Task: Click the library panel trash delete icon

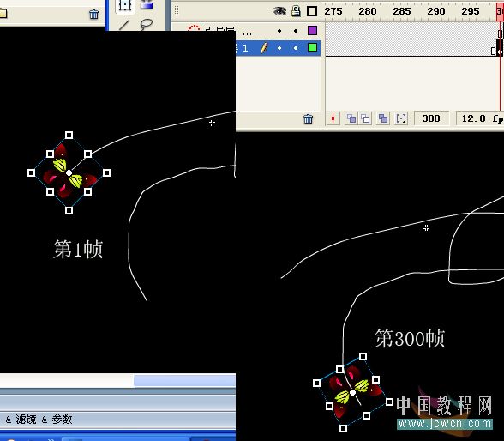Action: 94,14
